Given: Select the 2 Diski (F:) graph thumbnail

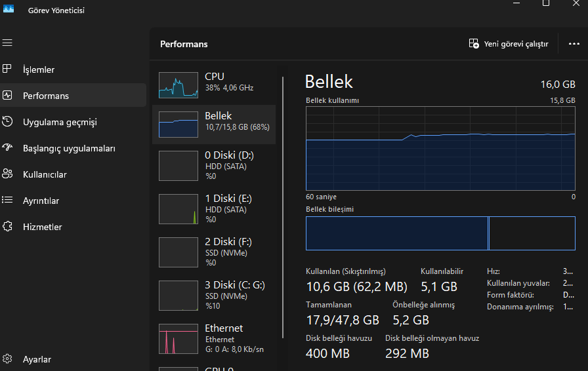Looking at the screenshot, I should coord(178,252).
